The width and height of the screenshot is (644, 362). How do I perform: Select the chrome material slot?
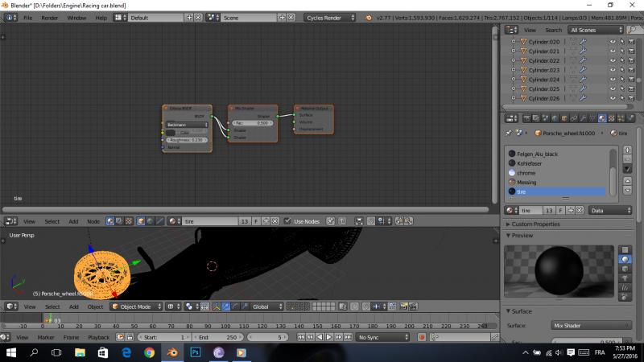pyautogui.click(x=526, y=173)
